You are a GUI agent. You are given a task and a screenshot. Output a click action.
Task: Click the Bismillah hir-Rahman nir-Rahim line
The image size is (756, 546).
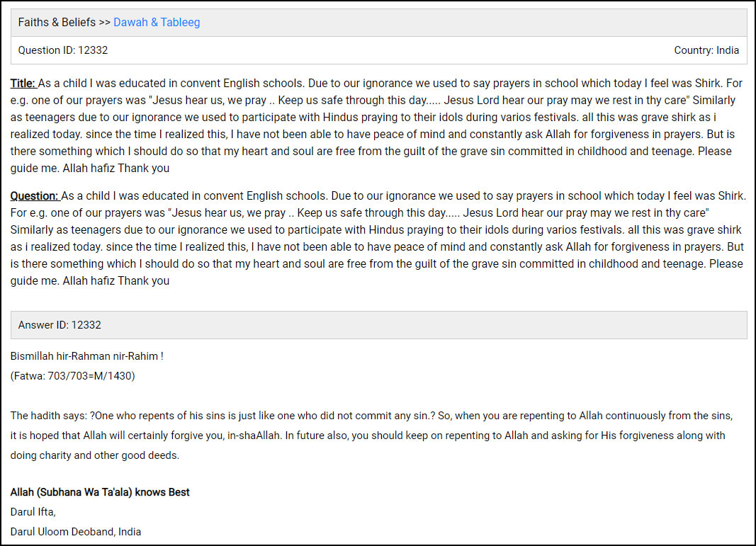click(x=87, y=356)
